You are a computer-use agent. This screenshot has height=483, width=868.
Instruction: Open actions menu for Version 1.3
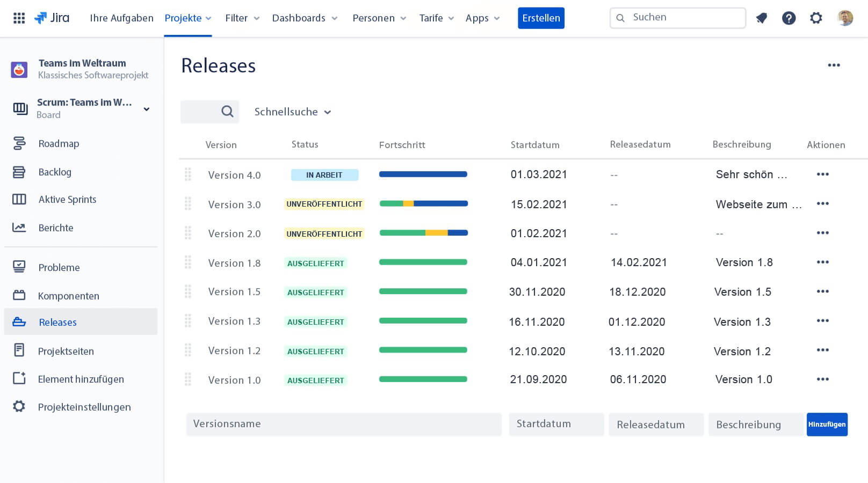click(x=822, y=321)
